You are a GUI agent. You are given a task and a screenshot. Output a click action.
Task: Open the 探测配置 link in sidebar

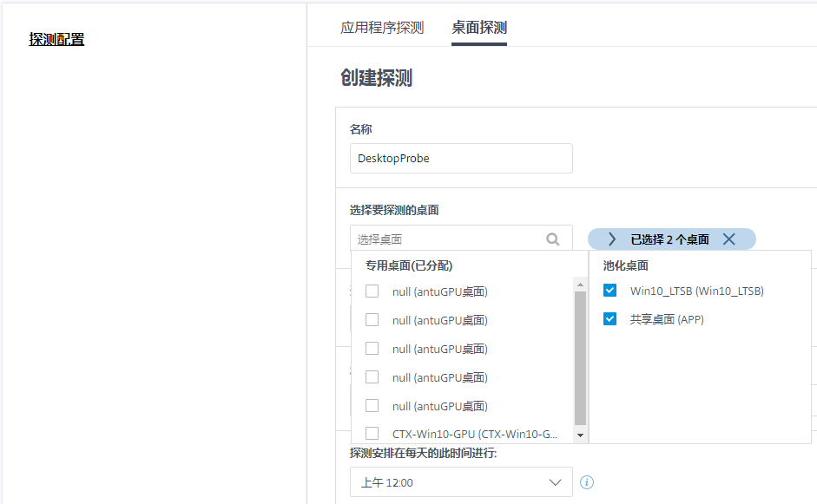tap(56, 39)
